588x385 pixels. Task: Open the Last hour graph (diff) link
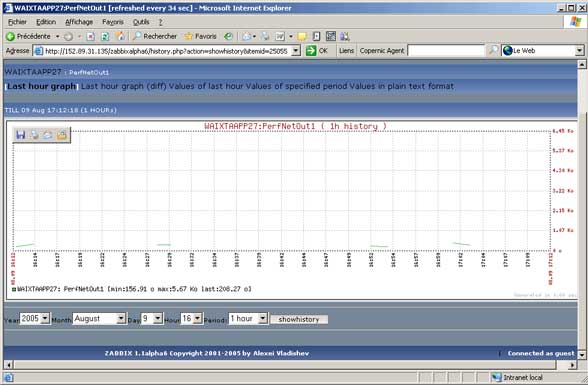coord(123,86)
